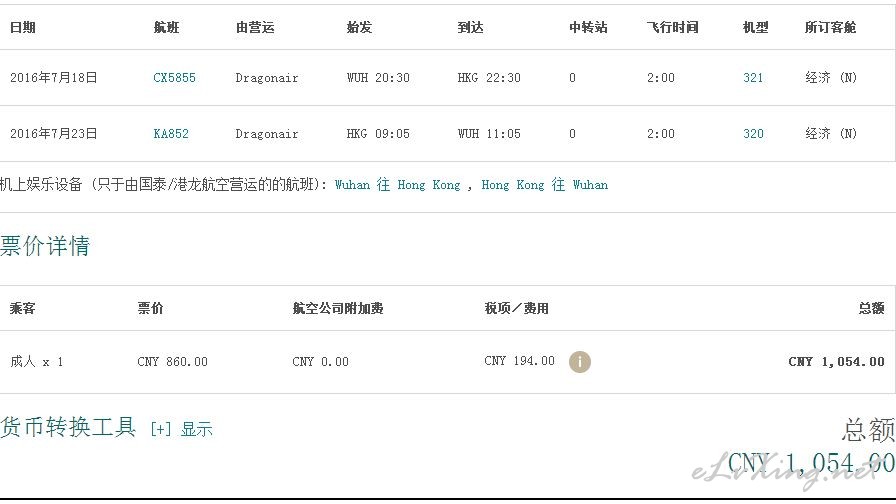Screen dimensions: 896x504
Task: Click the 机型 column header
Action: coord(755,27)
